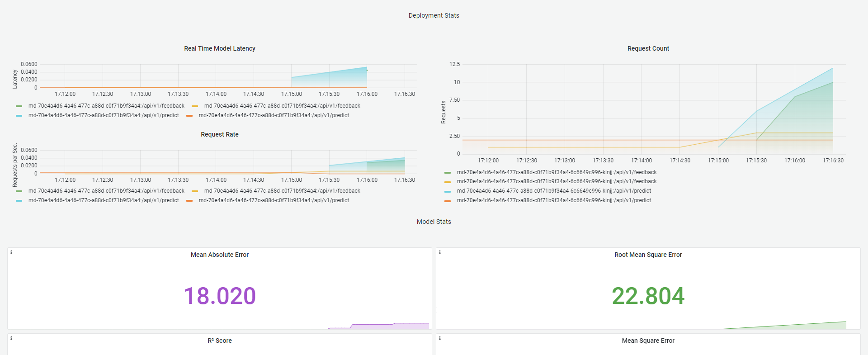Open Mean Square Error panel title menu

click(x=648, y=341)
